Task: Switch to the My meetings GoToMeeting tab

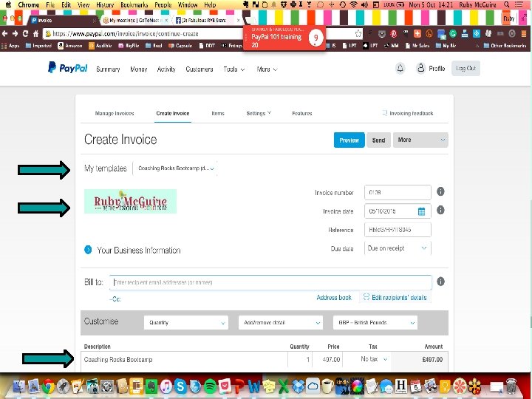Action: pyautogui.click(x=135, y=21)
